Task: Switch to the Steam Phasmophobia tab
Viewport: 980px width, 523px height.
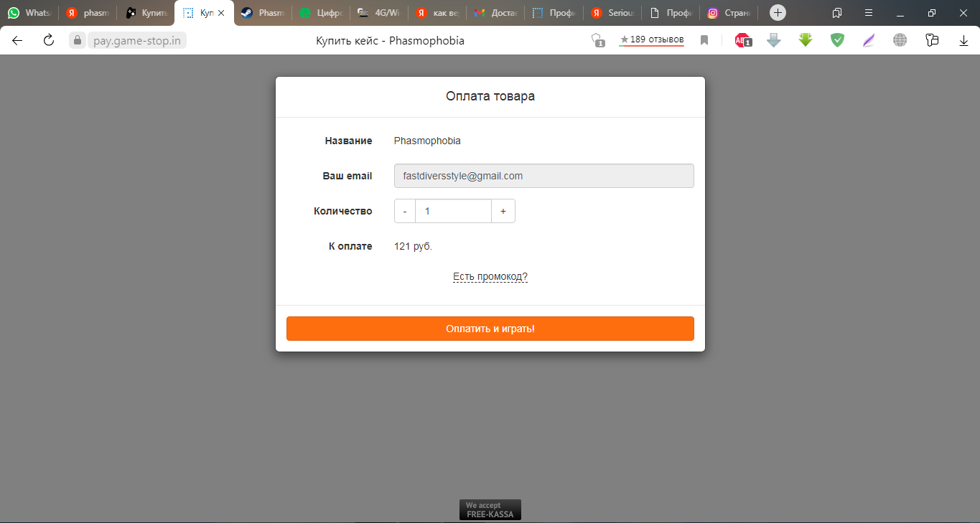Action: pos(262,13)
